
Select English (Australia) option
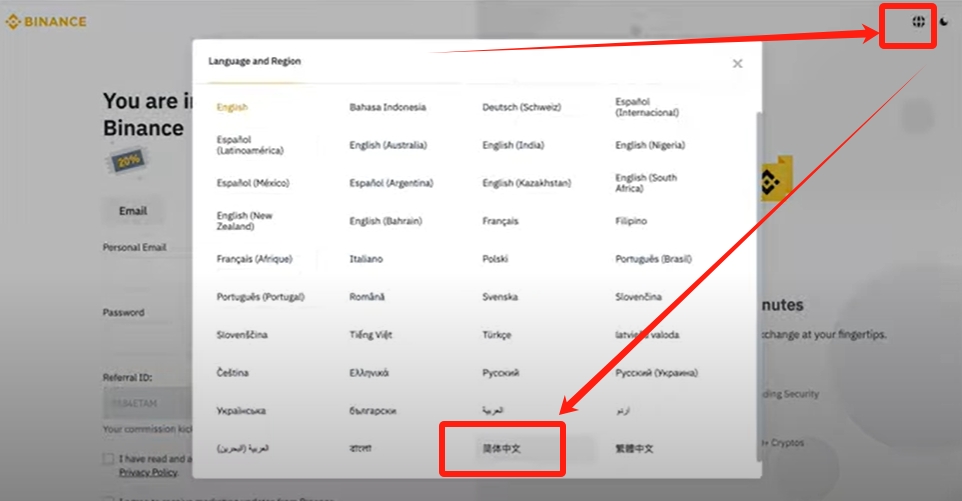pyautogui.click(x=388, y=145)
